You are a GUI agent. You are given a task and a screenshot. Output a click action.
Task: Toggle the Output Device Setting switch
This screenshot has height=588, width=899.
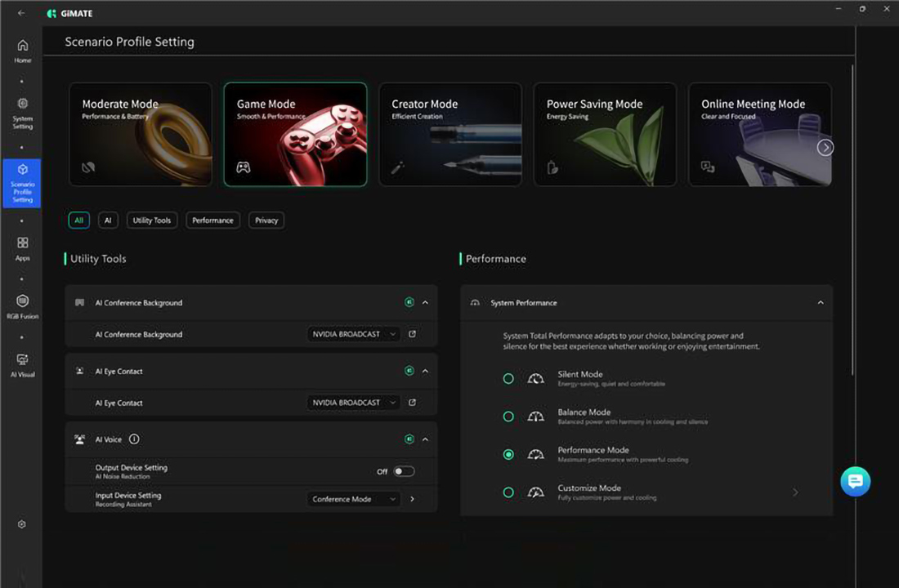(404, 471)
